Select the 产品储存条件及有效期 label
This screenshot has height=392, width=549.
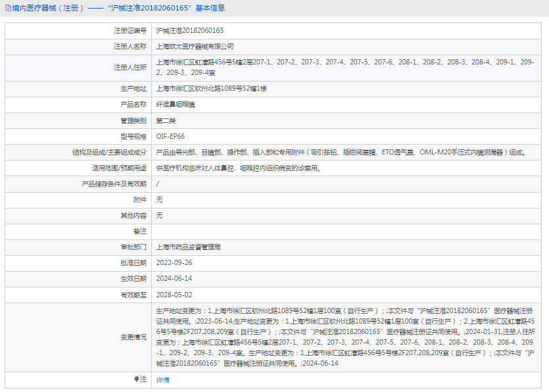(114, 184)
